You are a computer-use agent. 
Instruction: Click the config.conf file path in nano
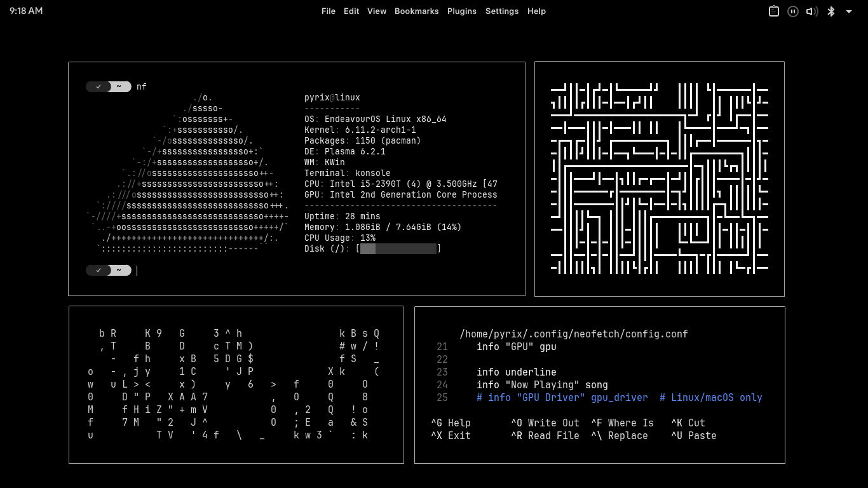pyautogui.click(x=574, y=334)
